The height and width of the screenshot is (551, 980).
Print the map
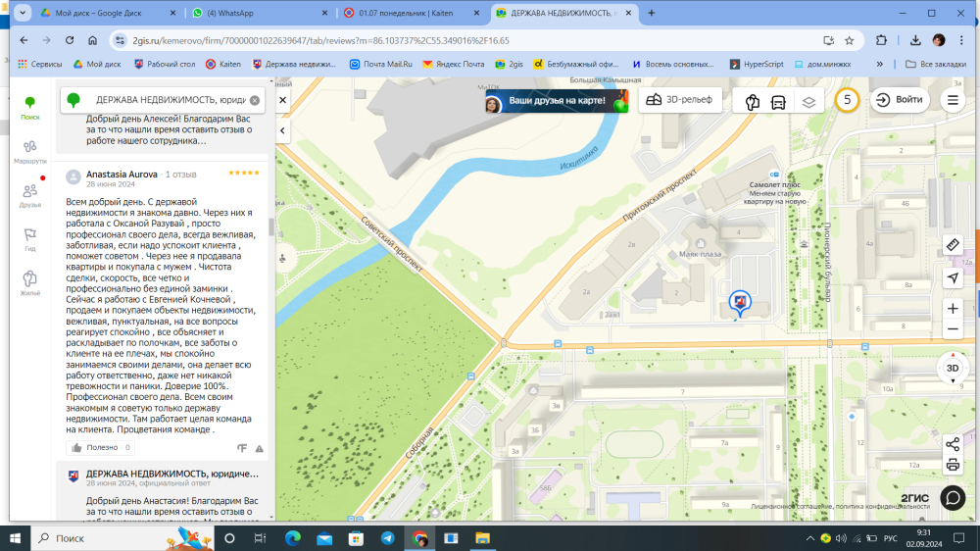point(953,464)
